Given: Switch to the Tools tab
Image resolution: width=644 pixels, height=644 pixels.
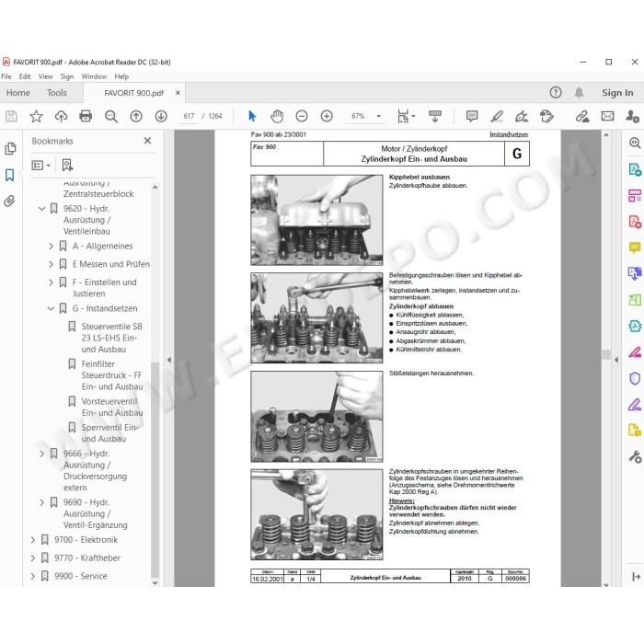Looking at the screenshot, I should pos(57,93).
